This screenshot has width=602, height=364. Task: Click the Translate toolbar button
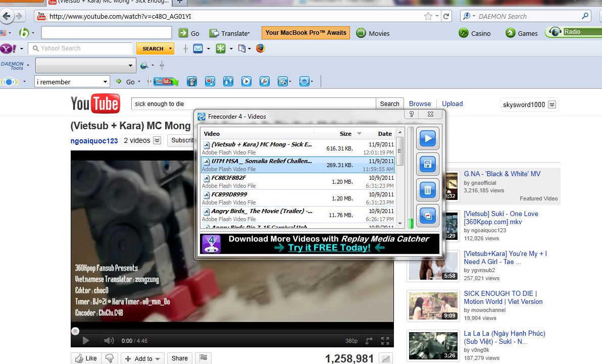(x=230, y=33)
